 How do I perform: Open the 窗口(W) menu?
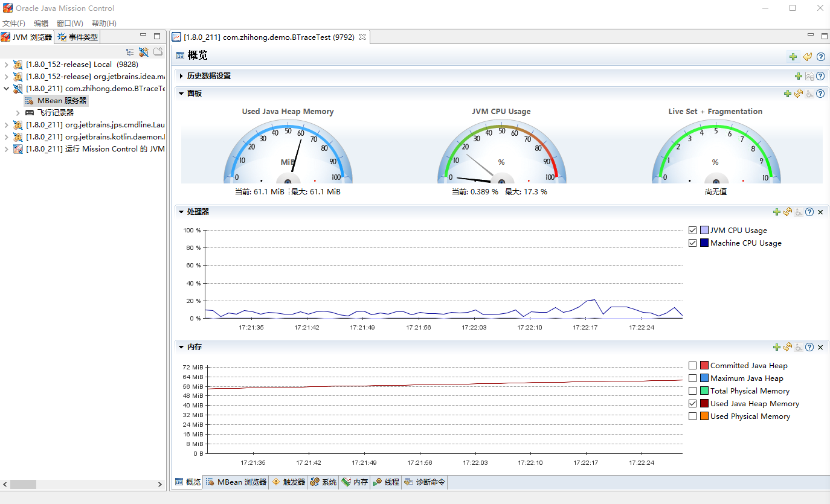[70, 23]
